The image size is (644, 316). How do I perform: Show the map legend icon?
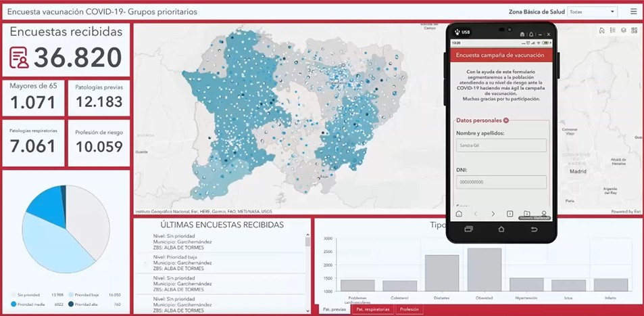click(613, 30)
